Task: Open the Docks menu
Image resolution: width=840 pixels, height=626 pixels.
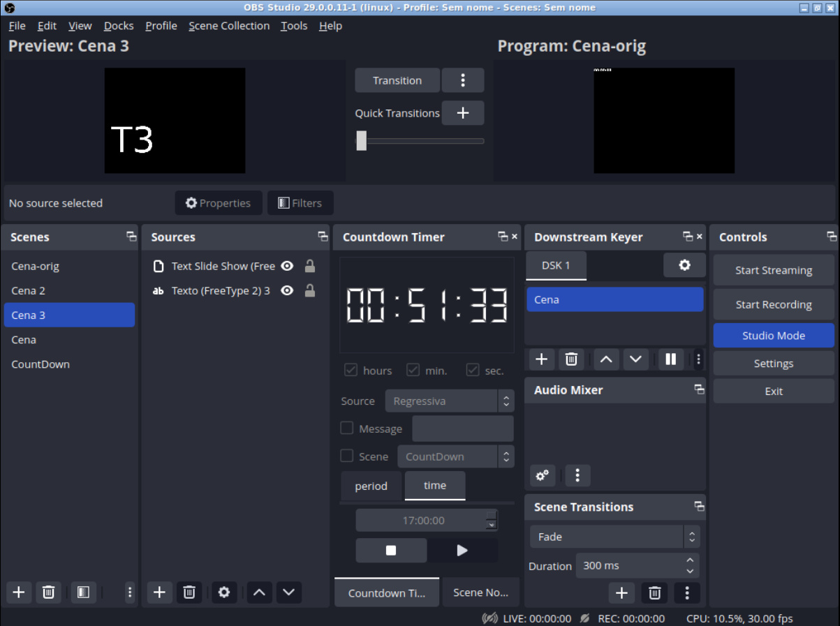Action: [x=119, y=26]
